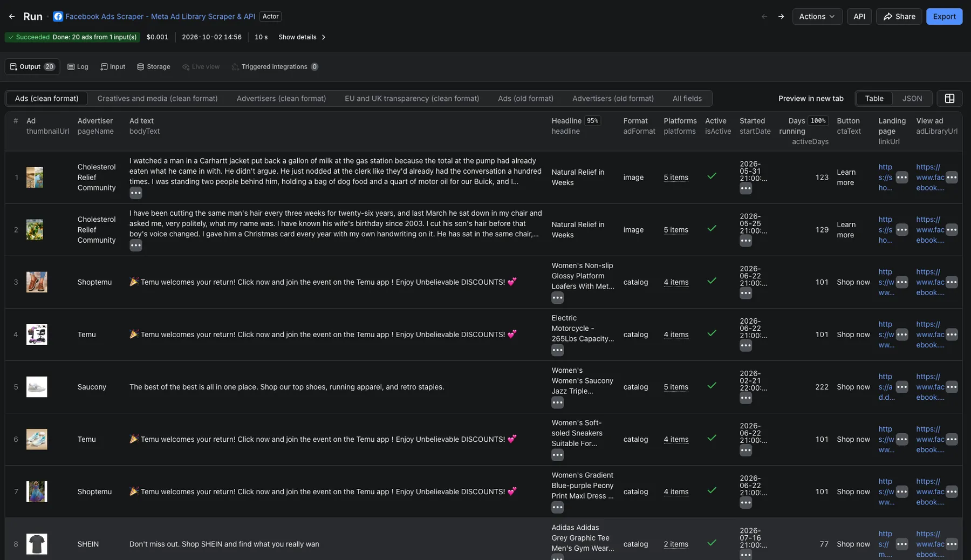Open Preview in new tab
This screenshot has width=971, height=560.
pos(810,98)
